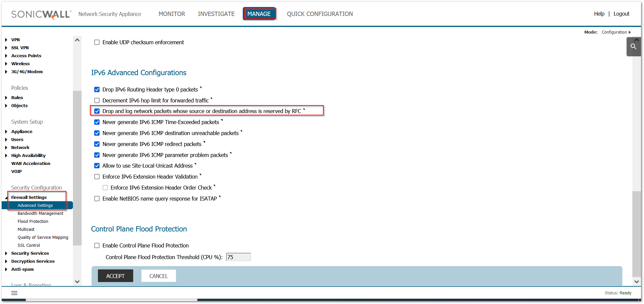Viewport: 644px width, 304px height.
Task: Open SSL Control page
Action: [29, 245]
